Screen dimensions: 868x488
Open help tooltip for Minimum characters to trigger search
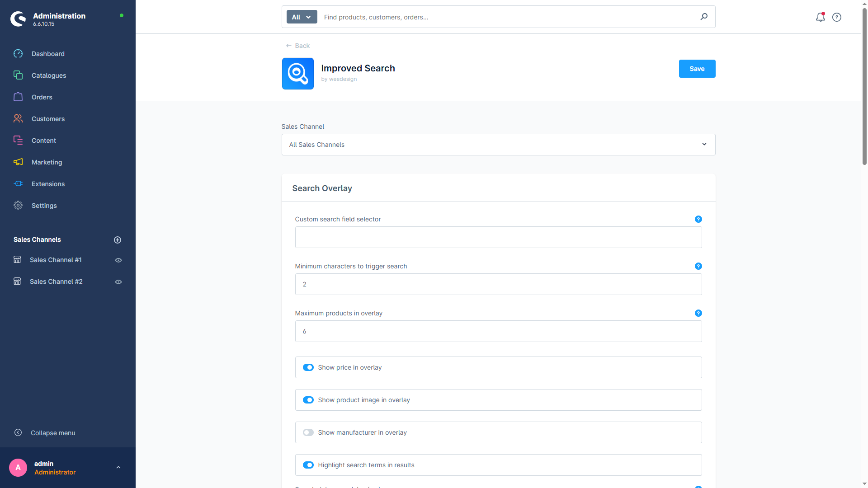(698, 266)
